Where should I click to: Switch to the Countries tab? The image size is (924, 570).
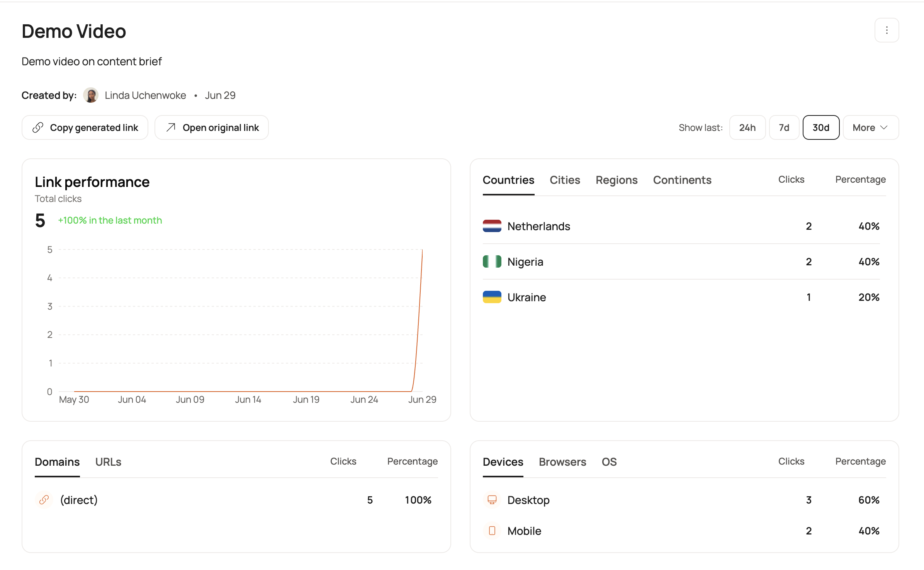pyautogui.click(x=508, y=180)
